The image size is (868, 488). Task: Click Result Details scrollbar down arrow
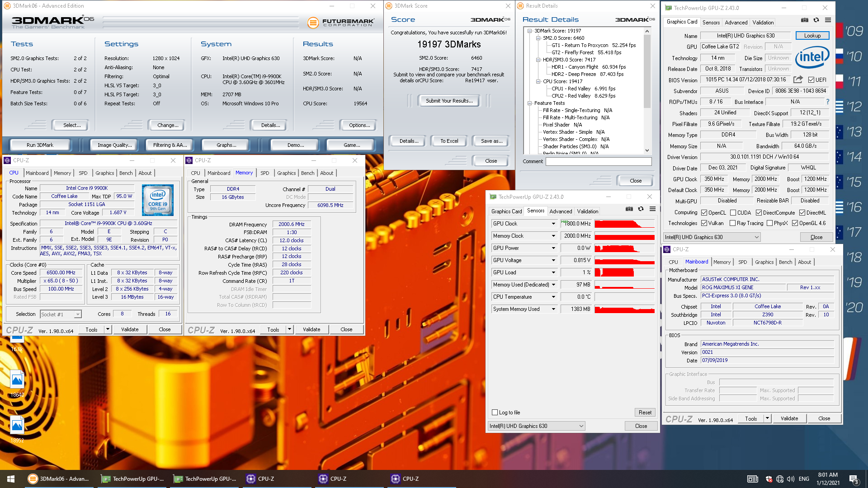pyautogui.click(x=647, y=150)
